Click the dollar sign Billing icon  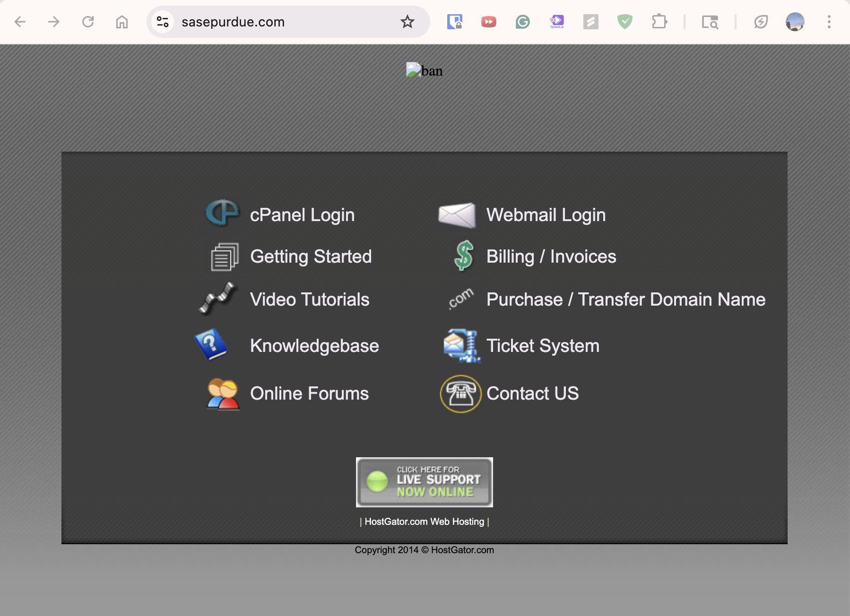[x=463, y=257]
